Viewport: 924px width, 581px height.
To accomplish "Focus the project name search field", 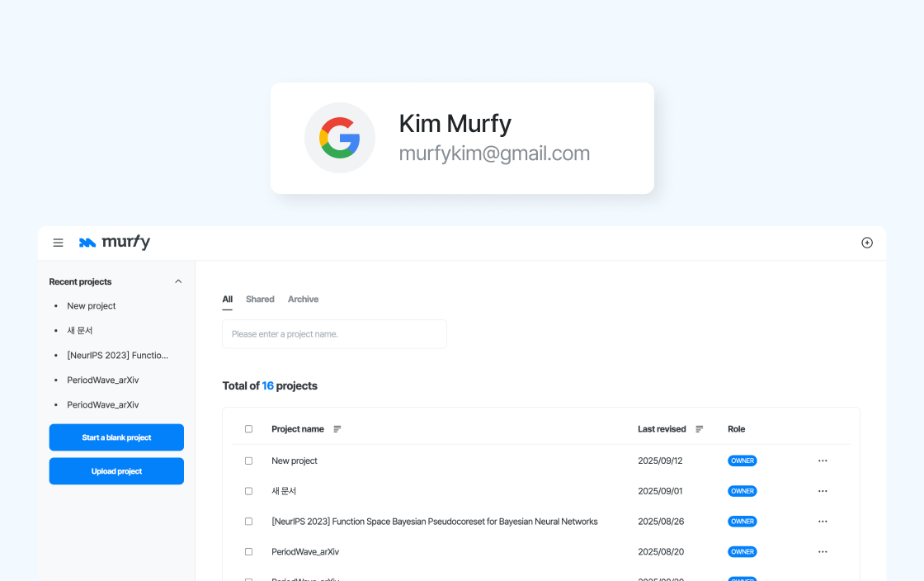I will 334,334.
